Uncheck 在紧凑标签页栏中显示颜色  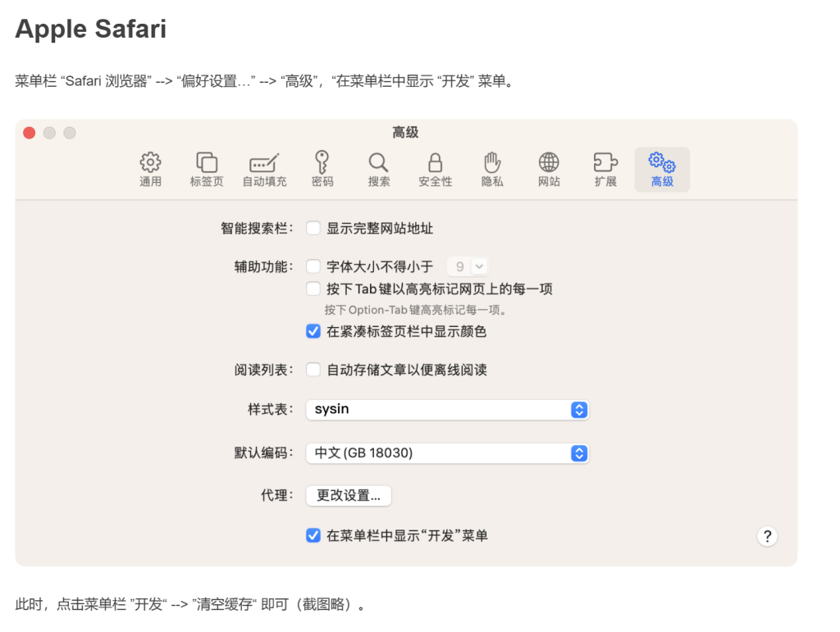pyautogui.click(x=313, y=331)
